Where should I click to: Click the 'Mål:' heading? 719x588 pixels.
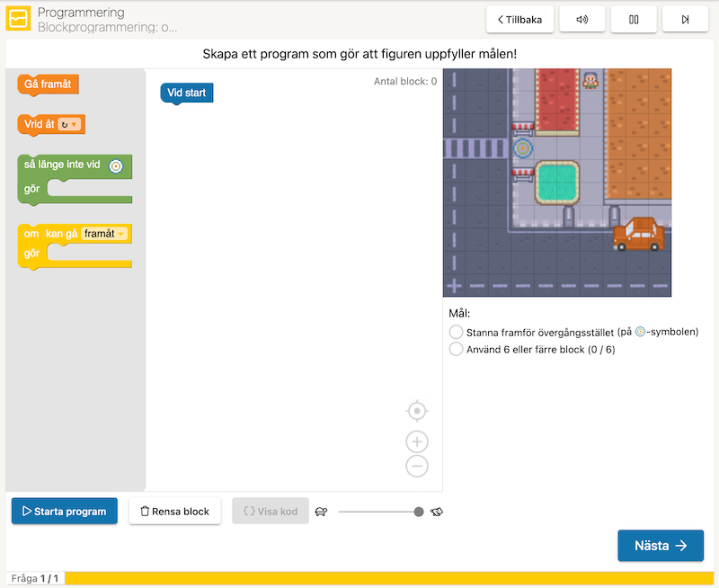[x=459, y=314]
